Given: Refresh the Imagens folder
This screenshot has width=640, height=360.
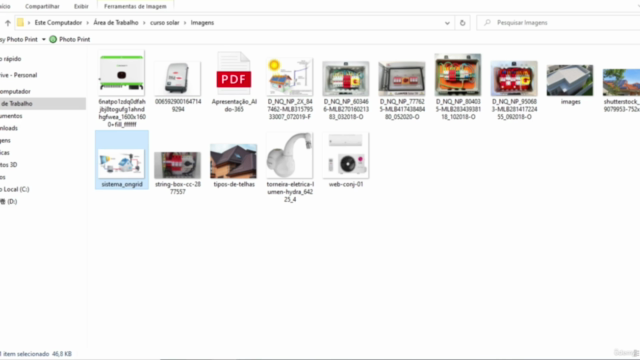Looking at the screenshot, I should tap(462, 23).
